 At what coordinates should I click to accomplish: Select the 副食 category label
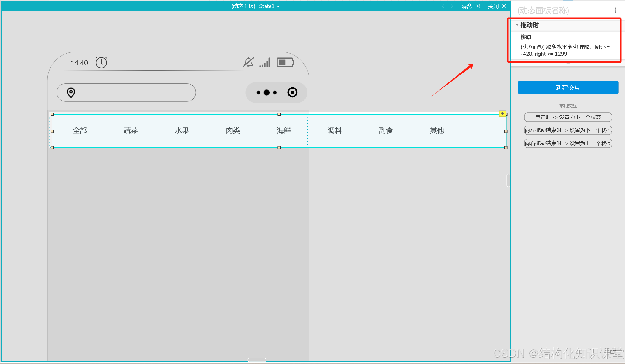[x=386, y=131]
